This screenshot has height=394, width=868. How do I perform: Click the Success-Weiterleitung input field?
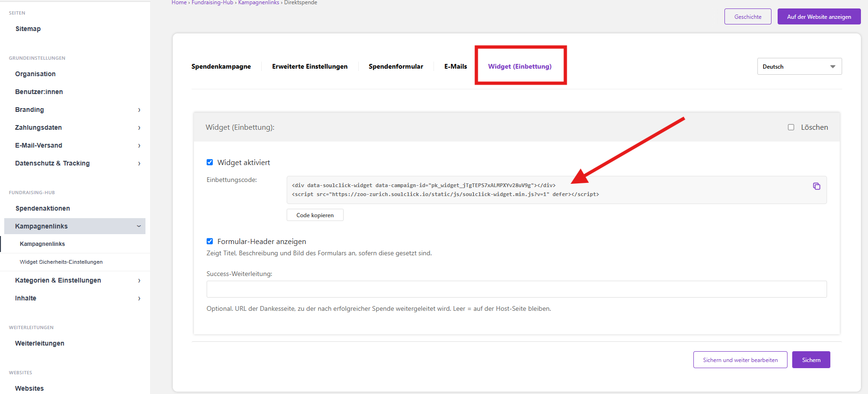tap(516, 289)
